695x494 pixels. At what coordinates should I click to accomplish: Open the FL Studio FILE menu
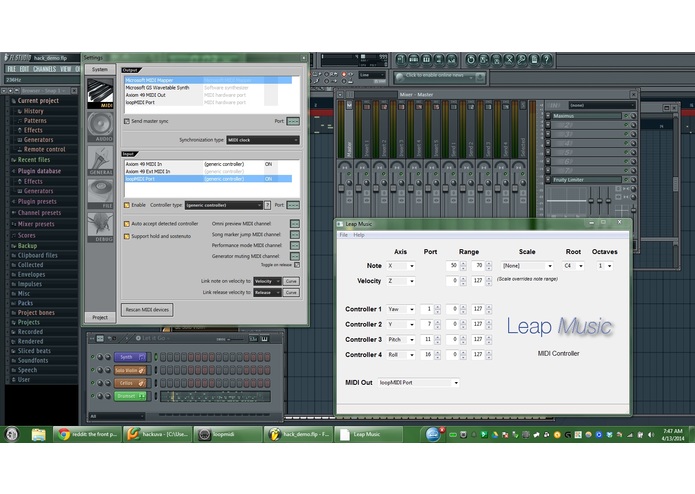point(12,69)
